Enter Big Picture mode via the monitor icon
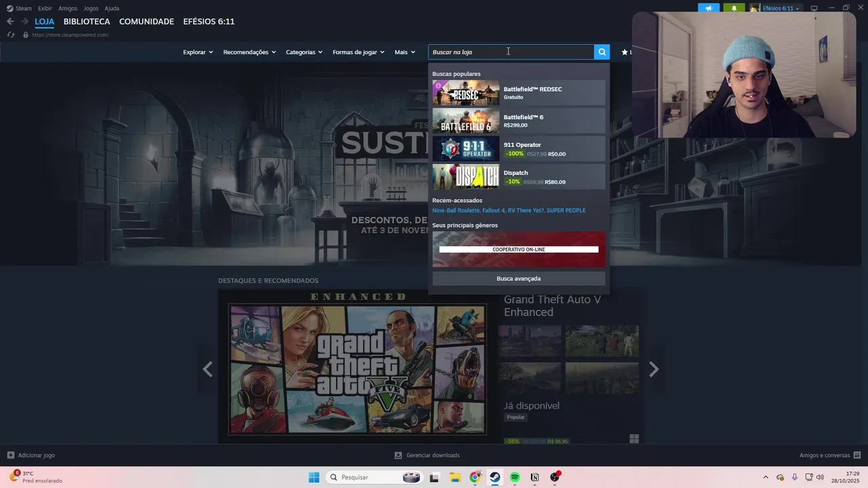The height and width of the screenshot is (488, 868). click(814, 8)
